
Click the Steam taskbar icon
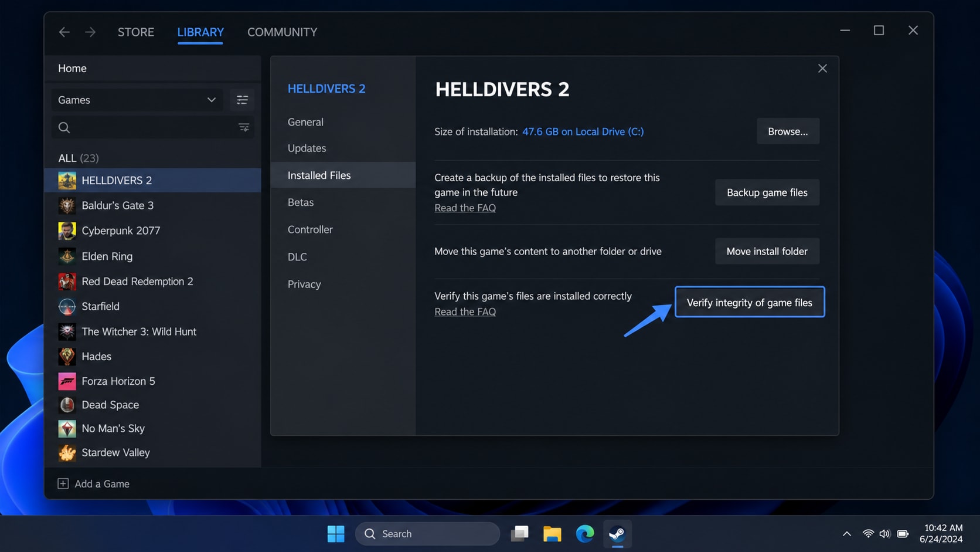(617, 534)
